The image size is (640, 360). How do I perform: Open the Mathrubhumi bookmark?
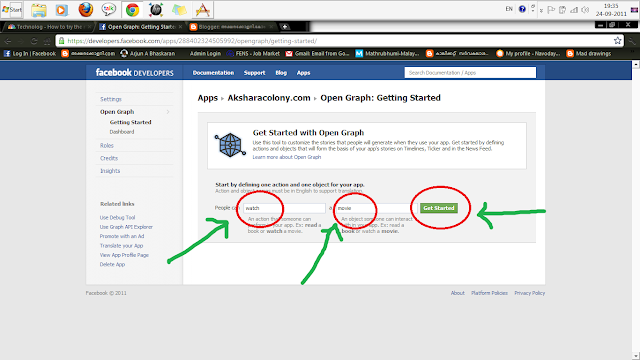[x=387, y=53]
